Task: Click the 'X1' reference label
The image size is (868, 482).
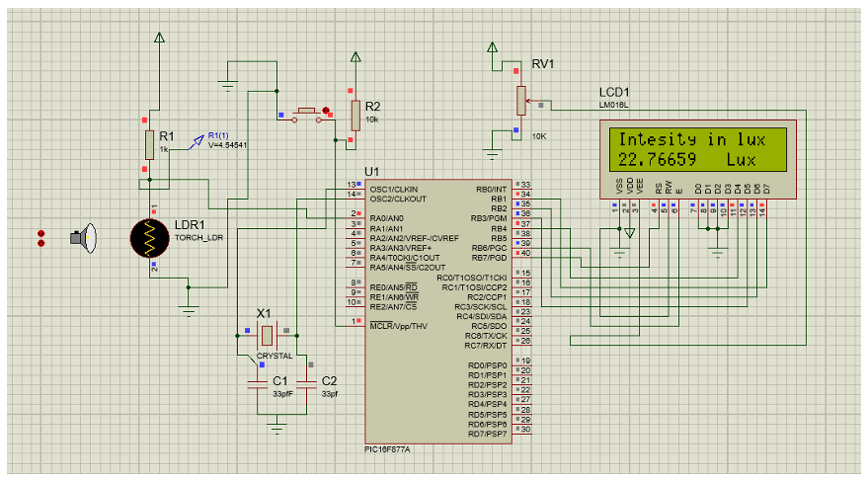Action: pyautogui.click(x=264, y=313)
